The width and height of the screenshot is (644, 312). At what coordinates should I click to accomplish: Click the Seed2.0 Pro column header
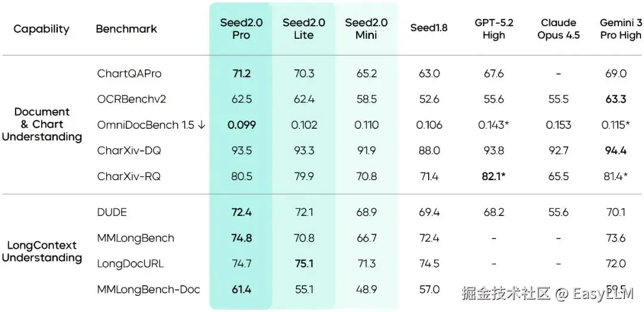(241, 29)
